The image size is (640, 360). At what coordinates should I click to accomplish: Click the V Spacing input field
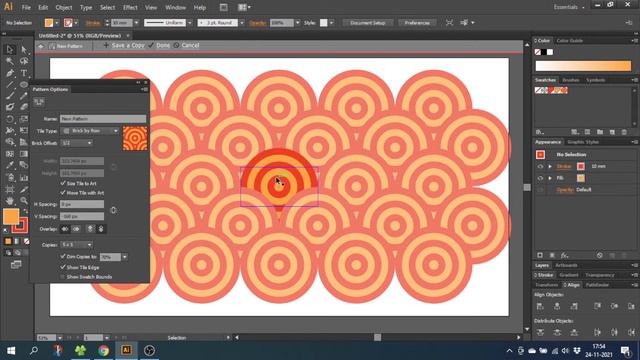pyautogui.click(x=82, y=216)
